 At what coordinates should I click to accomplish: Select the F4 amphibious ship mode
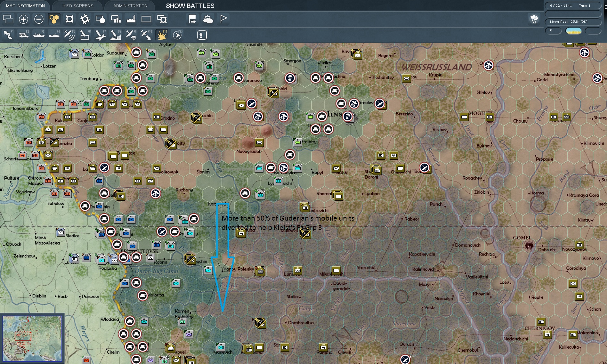click(54, 35)
